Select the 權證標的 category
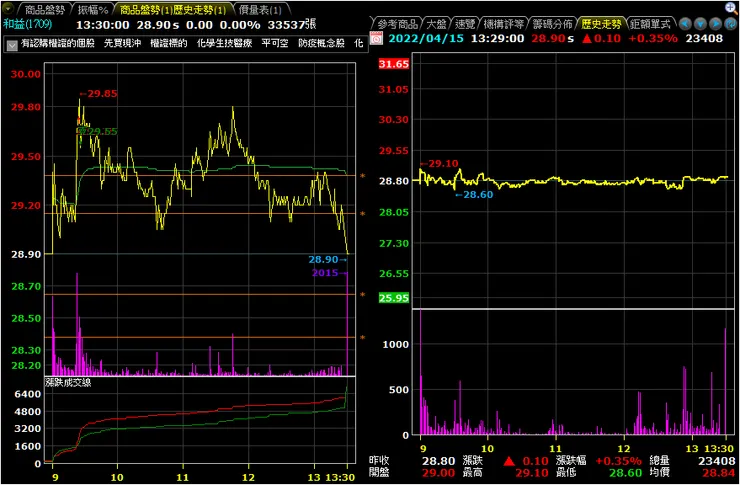 (x=168, y=44)
